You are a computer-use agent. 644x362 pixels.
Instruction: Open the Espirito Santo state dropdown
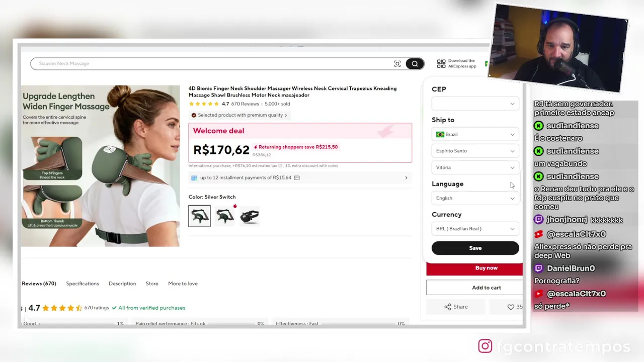tap(475, 151)
